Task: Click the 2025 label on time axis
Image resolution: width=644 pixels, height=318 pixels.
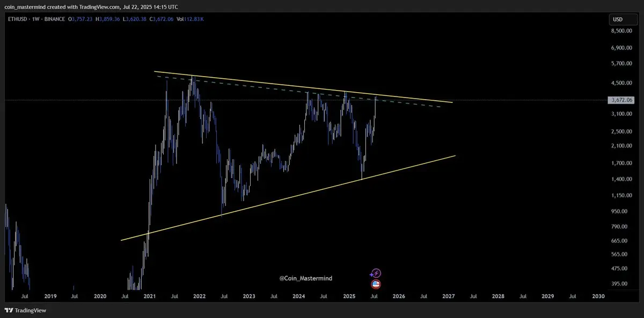Action: pos(349,296)
